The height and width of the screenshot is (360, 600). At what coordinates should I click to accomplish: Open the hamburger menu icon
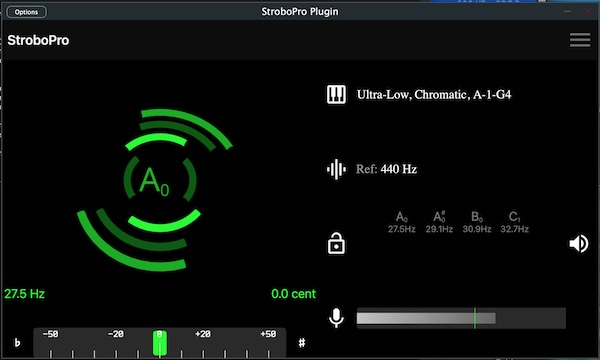pos(580,40)
